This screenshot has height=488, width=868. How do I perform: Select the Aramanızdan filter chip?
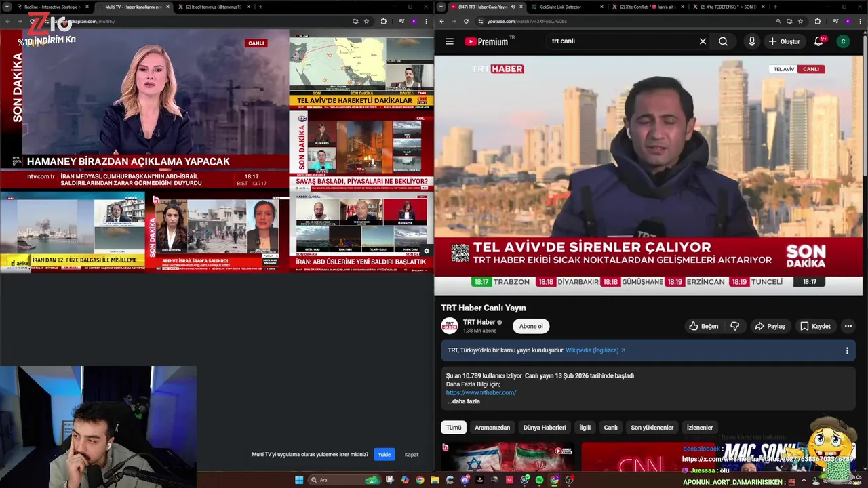[492, 428]
